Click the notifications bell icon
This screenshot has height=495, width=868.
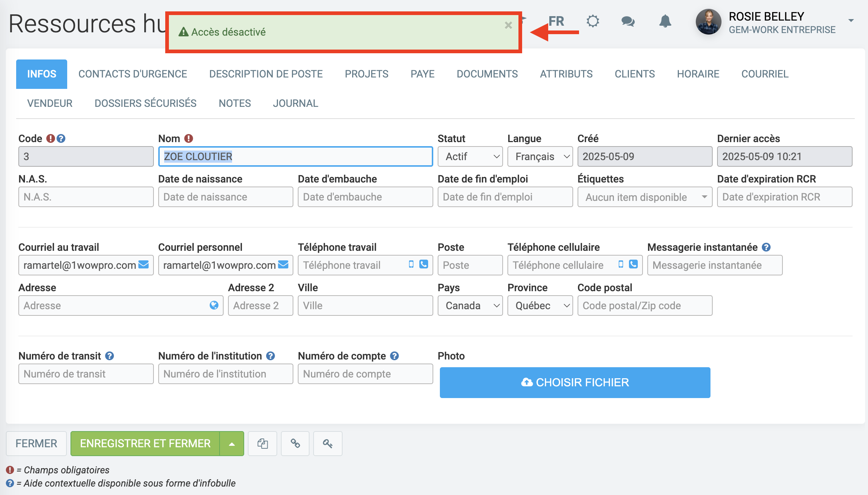click(x=665, y=21)
